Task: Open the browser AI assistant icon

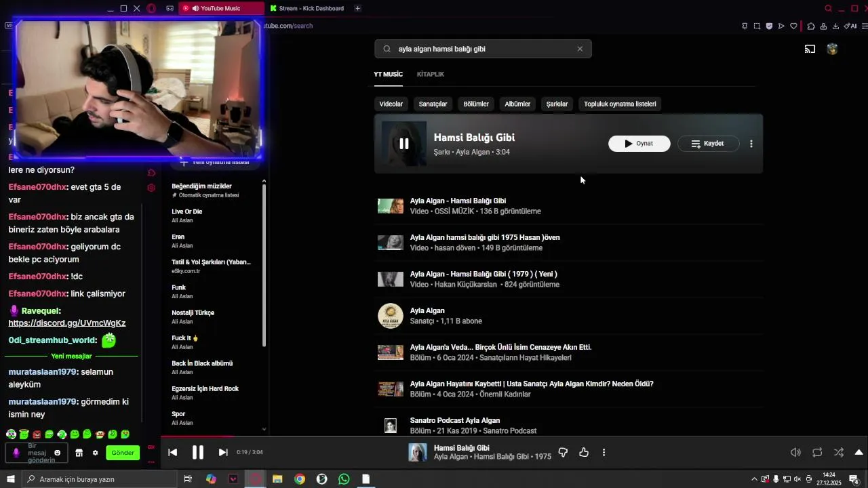Action: (852, 26)
